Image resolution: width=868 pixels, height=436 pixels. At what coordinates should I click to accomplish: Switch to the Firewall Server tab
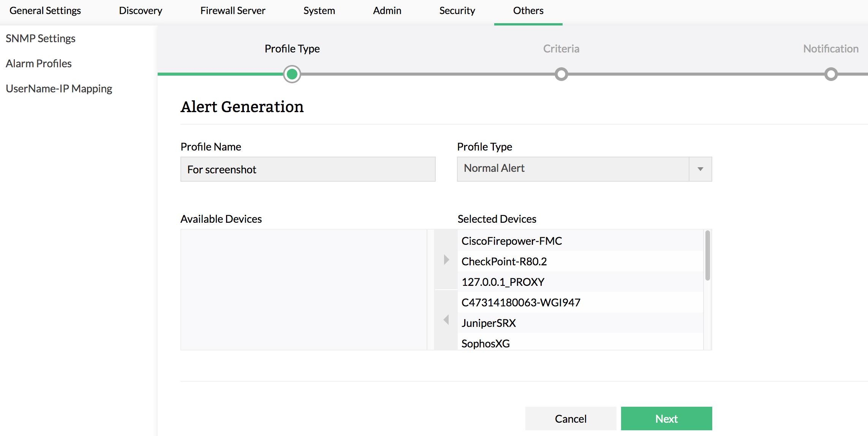(x=232, y=11)
